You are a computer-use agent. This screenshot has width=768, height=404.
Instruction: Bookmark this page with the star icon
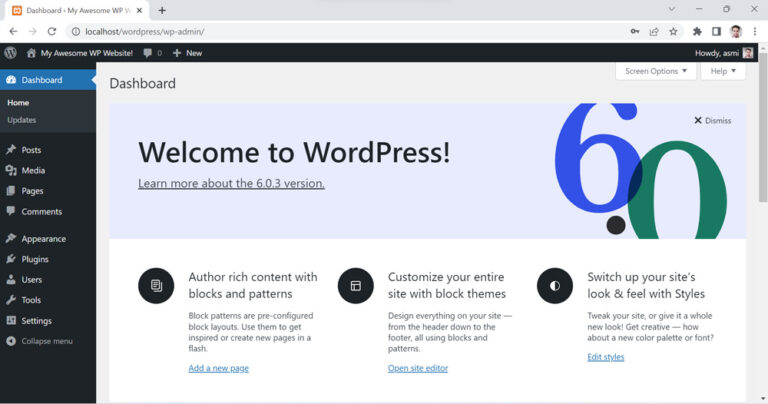click(x=673, y=31)
